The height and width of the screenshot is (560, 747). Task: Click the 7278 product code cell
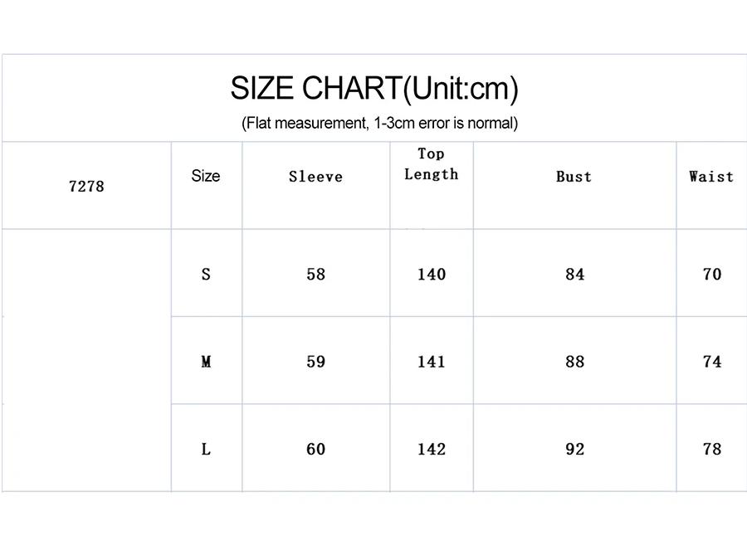pyautogui.click(x=86, y=186)
